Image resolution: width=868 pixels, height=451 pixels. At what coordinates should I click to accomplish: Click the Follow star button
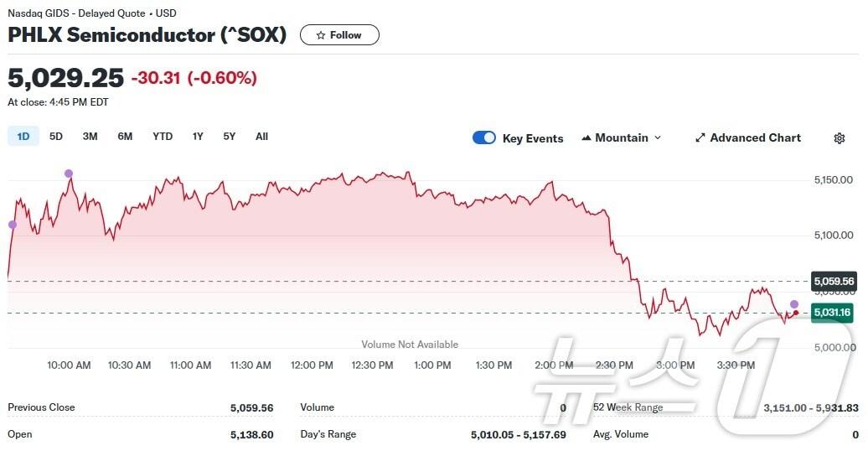pyautogui.click(x=339, y=35)
